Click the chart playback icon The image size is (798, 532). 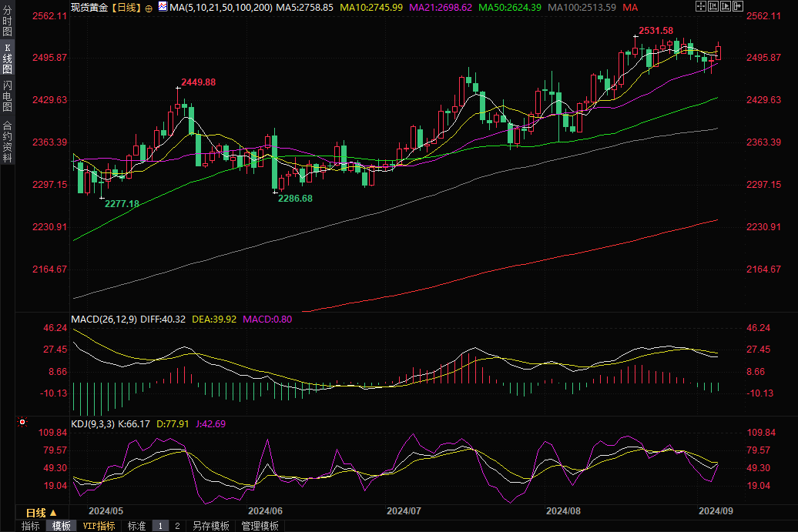pos(724,6)
